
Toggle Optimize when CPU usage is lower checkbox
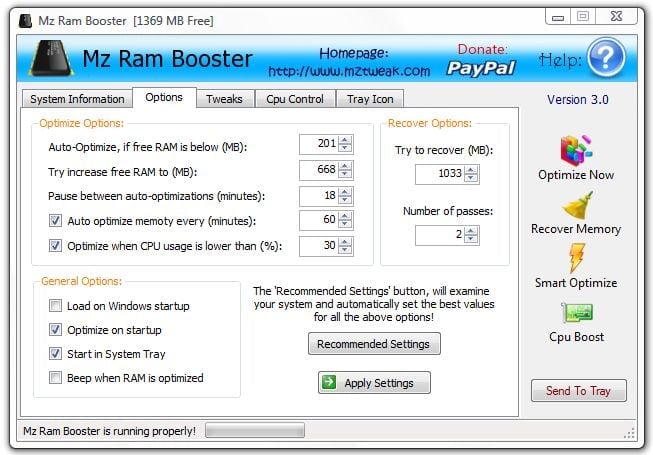click(x=55, y=245)
